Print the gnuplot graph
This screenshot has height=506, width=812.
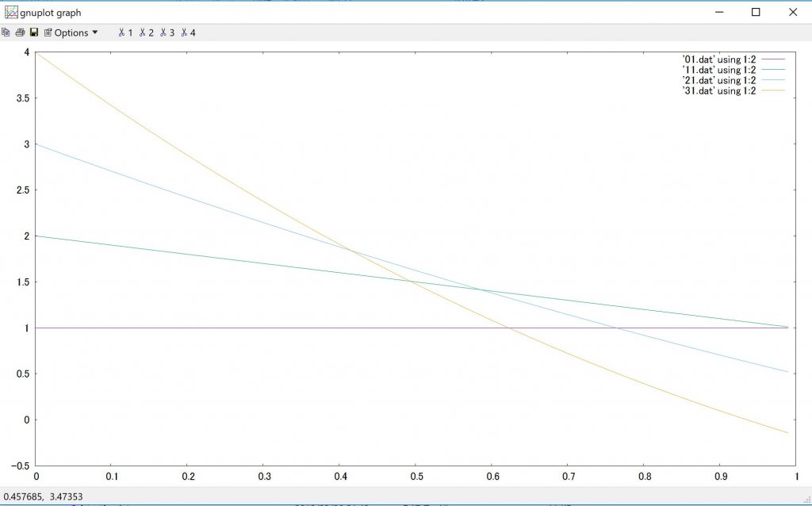coord(20,33)
